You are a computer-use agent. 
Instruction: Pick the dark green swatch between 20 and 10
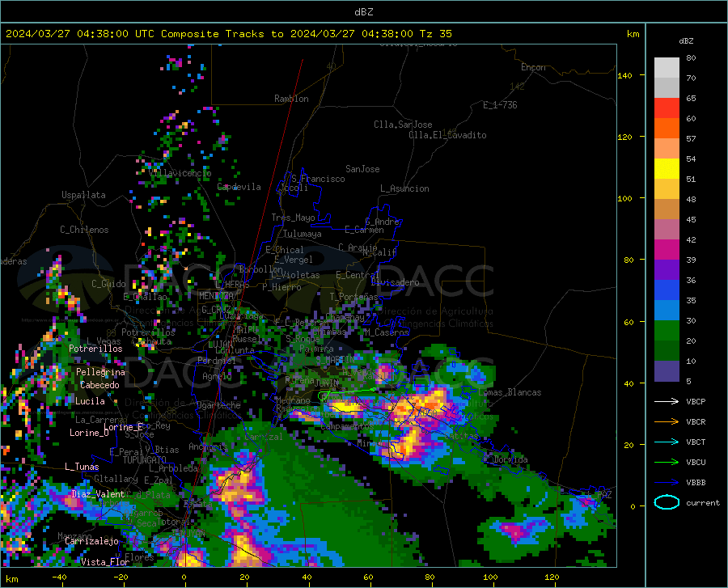point(667,351)
